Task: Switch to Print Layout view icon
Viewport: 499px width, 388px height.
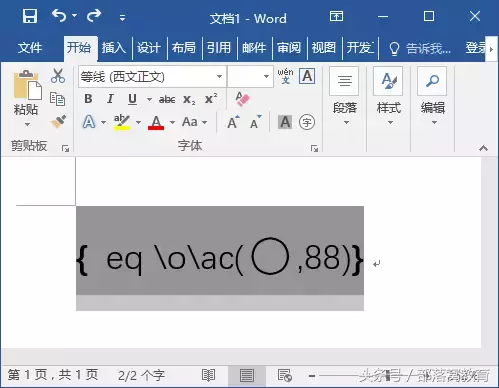Action: [x=247, y=376]
